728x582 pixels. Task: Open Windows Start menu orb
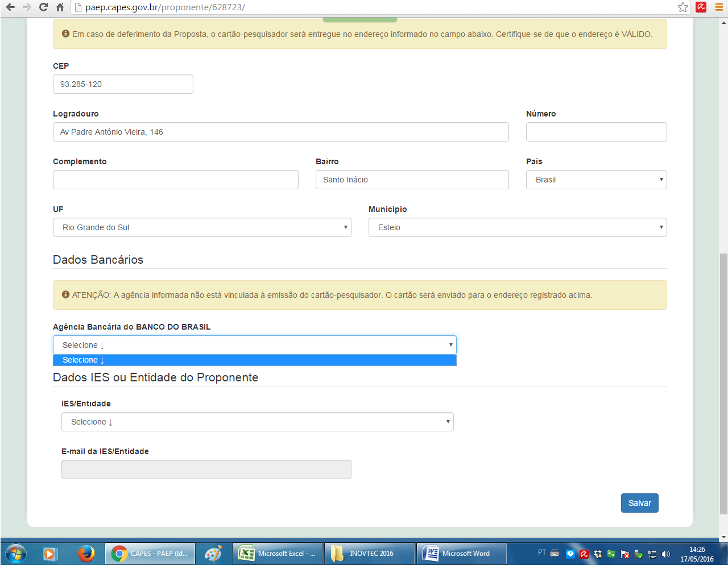click(15, 553)
